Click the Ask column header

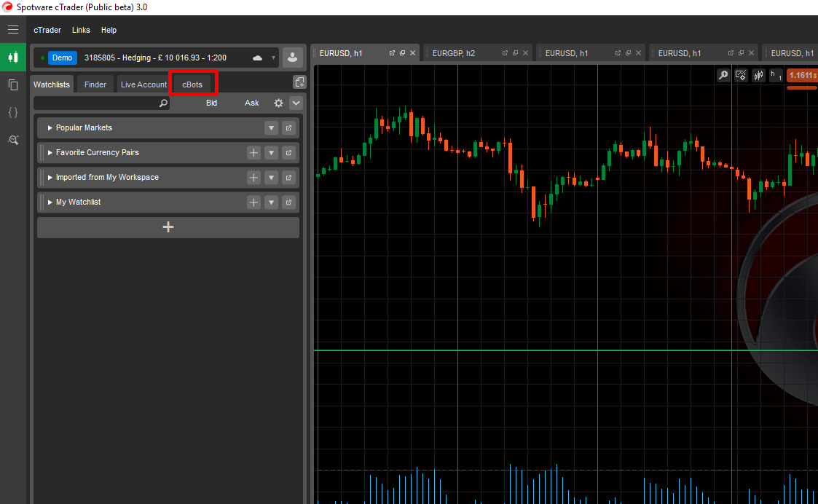(252, 103)
